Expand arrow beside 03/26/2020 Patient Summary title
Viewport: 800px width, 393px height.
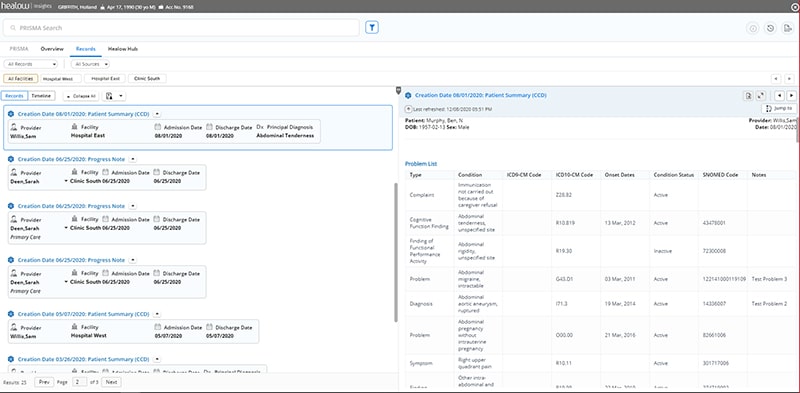pos(157,359)
